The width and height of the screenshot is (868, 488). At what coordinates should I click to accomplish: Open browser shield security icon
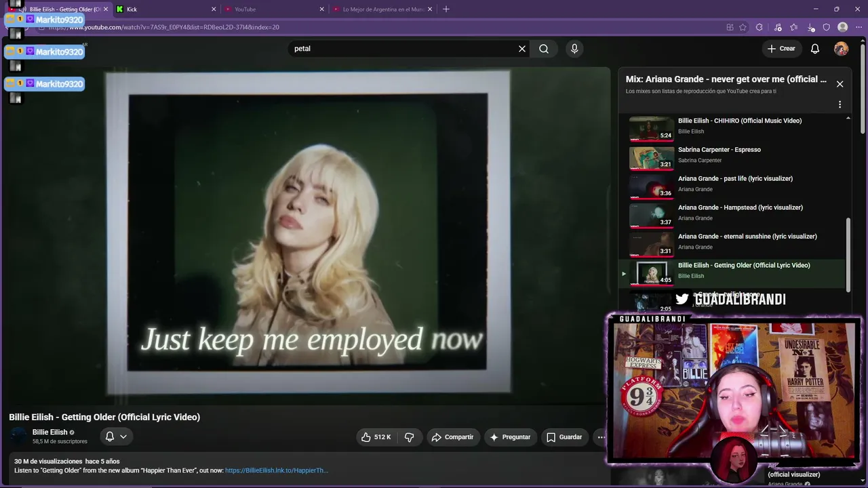click(827, 27)
